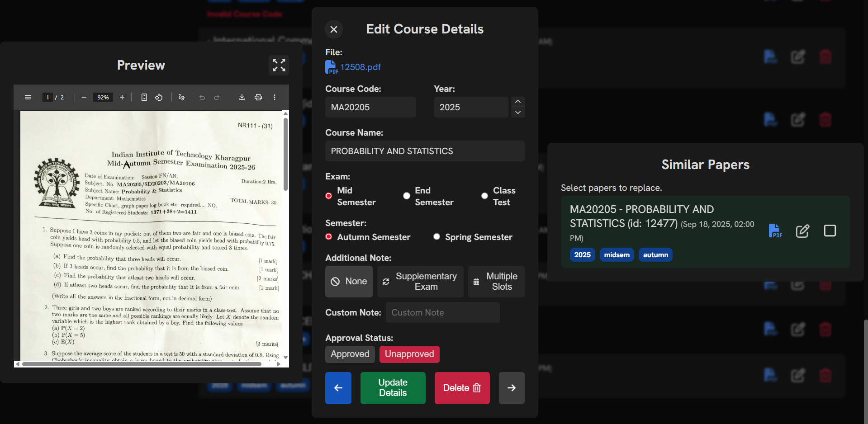
Task: Zoom in on the PDF preview
Action: point(122,97)
